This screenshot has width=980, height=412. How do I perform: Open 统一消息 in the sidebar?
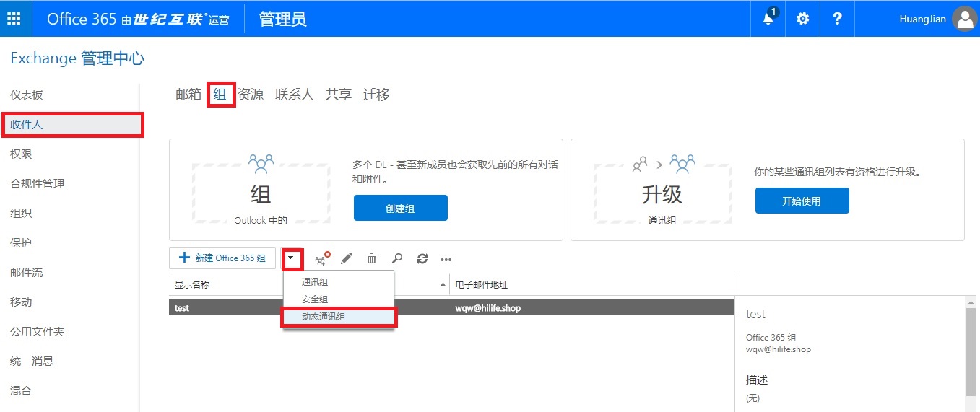click(x=32, y=361)
